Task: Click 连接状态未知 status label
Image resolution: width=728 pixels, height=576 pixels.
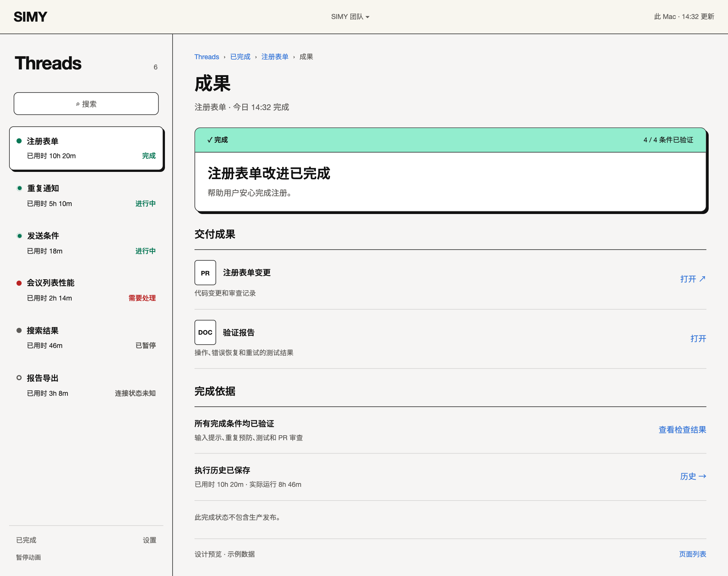Action: (x=135, y=393)
